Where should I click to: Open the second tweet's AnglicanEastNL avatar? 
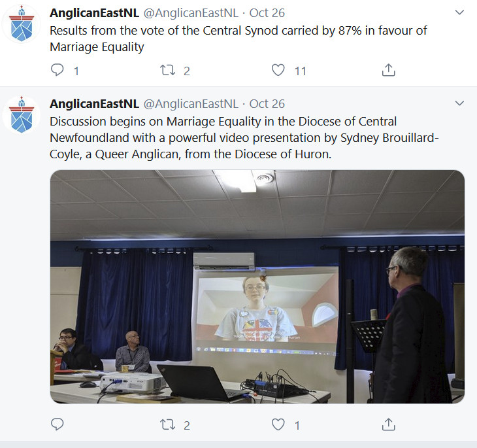pos(22,115)
